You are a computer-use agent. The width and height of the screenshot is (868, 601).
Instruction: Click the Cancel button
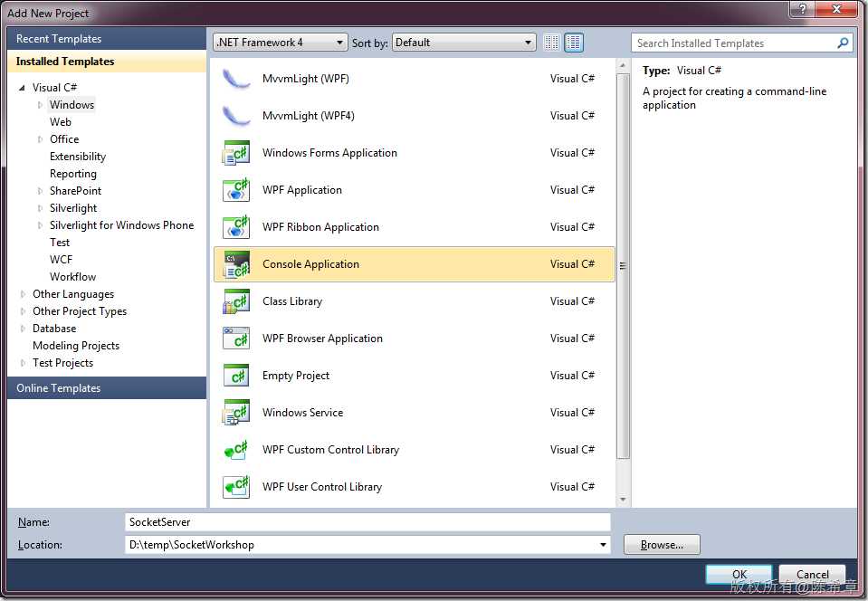(812, 575)
